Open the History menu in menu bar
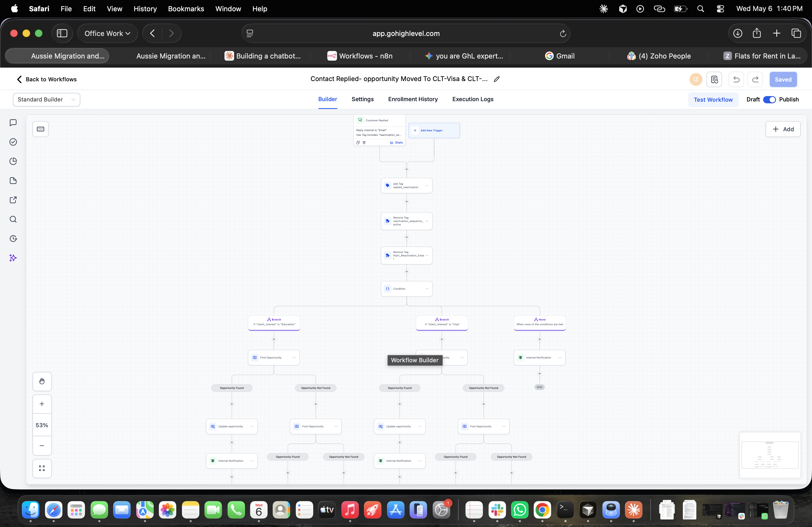This screenshot has height=527, width=812. click(145, 9)
